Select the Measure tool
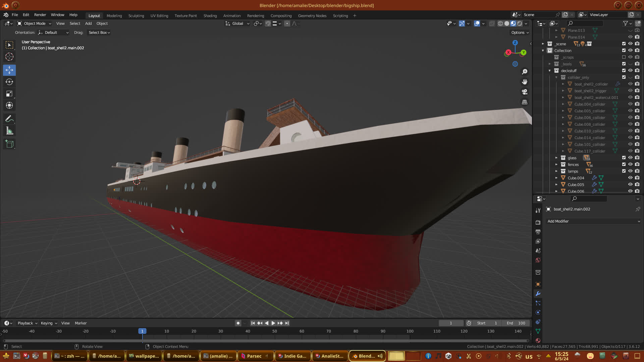This screenshot has height=362, width=644. [9, 131]
